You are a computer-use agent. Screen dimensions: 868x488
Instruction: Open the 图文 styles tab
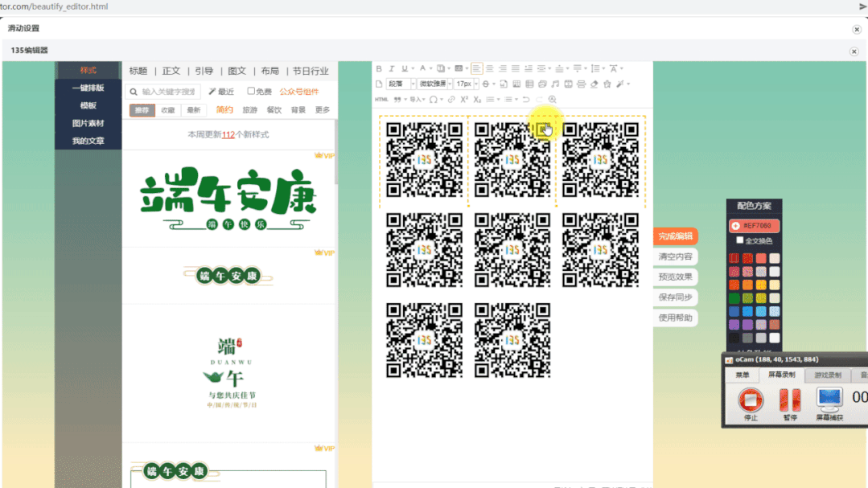(x=237, y=71)
